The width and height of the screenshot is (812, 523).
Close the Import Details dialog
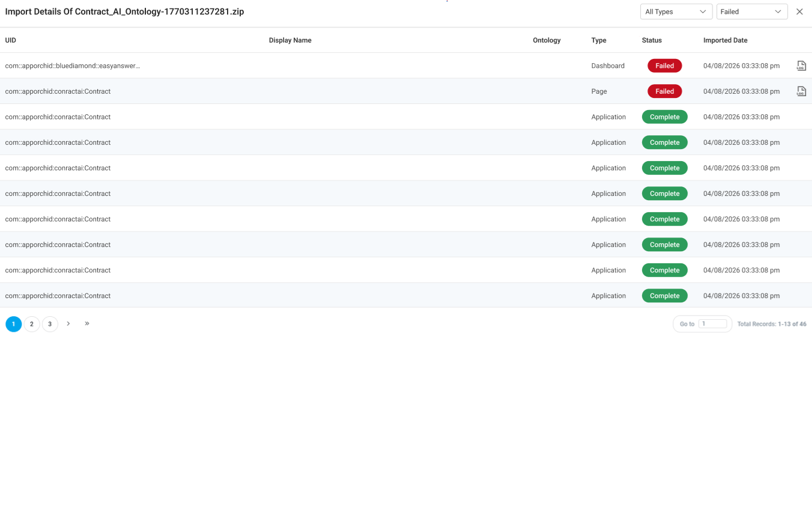799,11
